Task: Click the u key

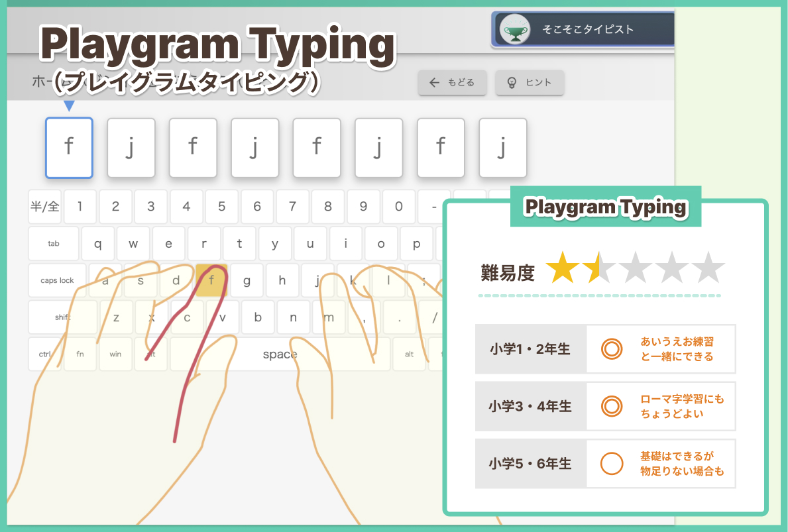Action: [311, 244]
